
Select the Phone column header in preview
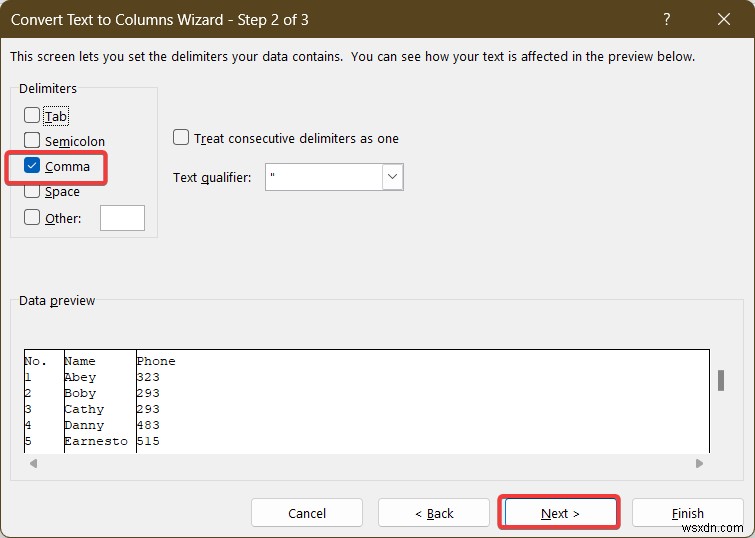pyautogui.click(x=156, y=361)
